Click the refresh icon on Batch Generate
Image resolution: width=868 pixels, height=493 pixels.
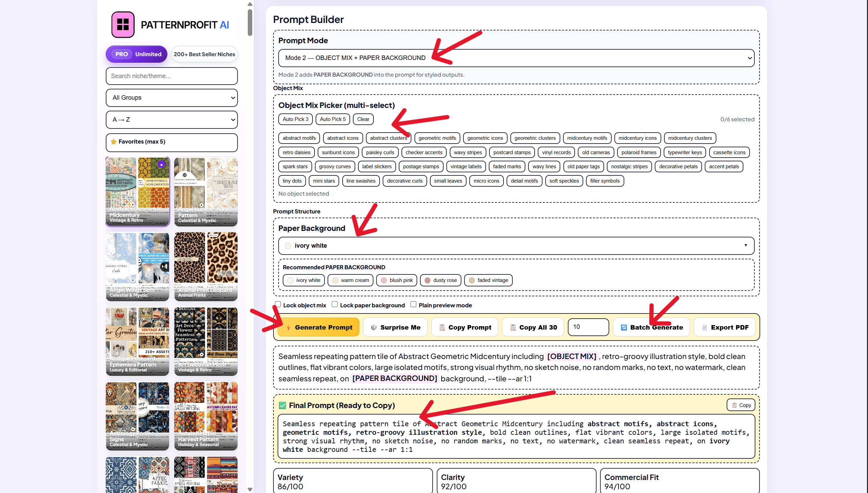pyautogui.click(x=624, y=328)
